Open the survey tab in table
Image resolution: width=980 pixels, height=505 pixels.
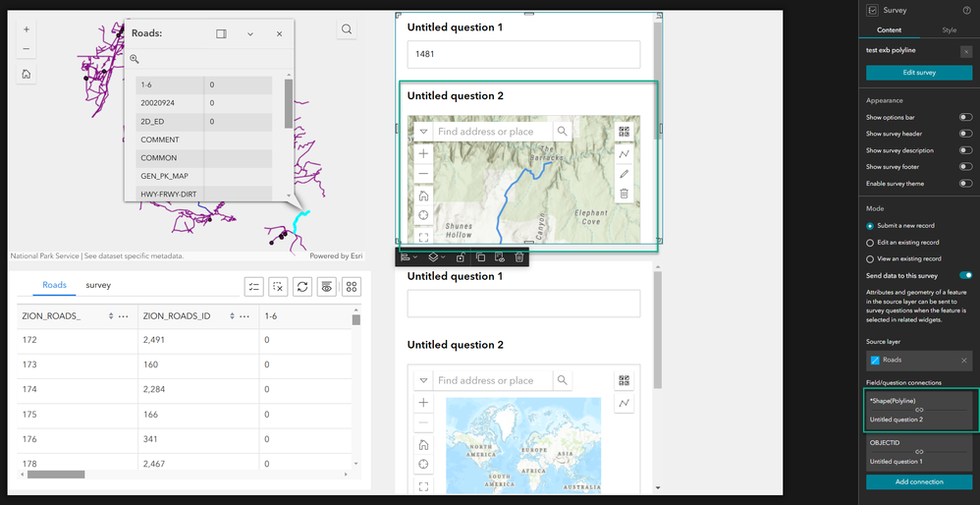click(x=98, y=285)
